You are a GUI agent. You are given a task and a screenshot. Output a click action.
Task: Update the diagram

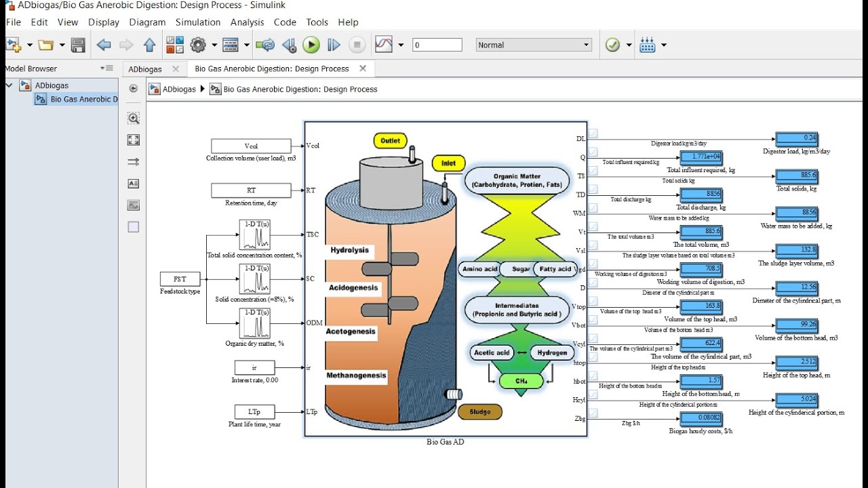[x=265, y=45]
